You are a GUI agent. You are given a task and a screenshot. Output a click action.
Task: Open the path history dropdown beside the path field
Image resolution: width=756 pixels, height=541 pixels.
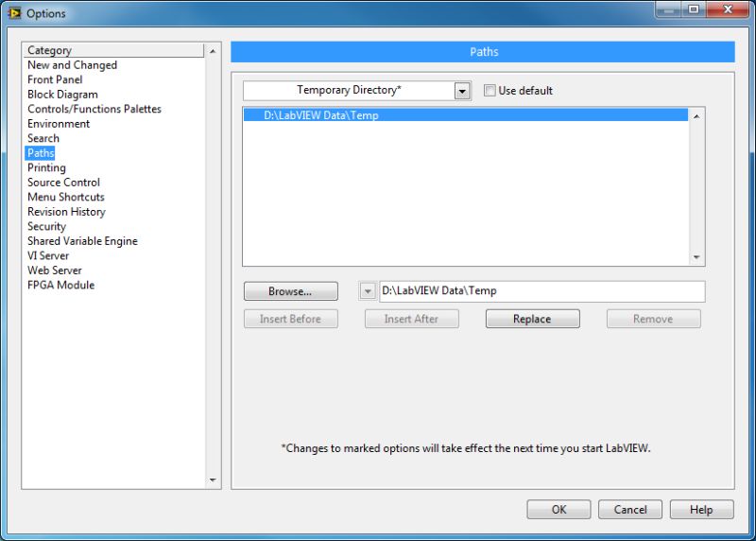click(x=368, y=291)
